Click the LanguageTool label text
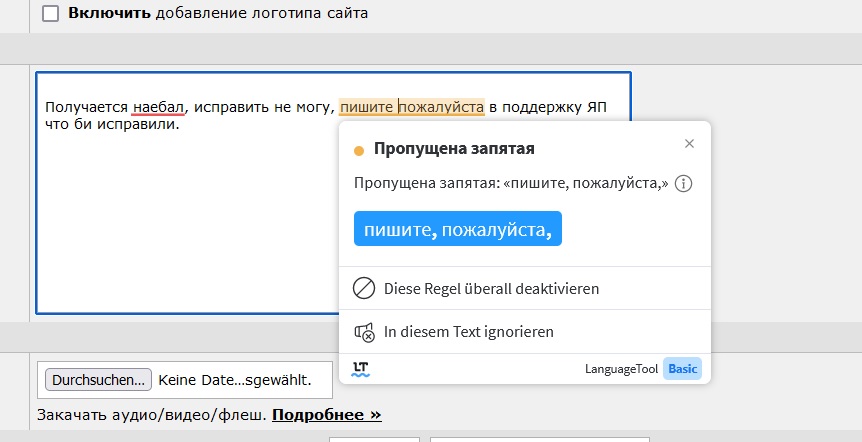Screen dimensions: 862x442 coord(621,369)
